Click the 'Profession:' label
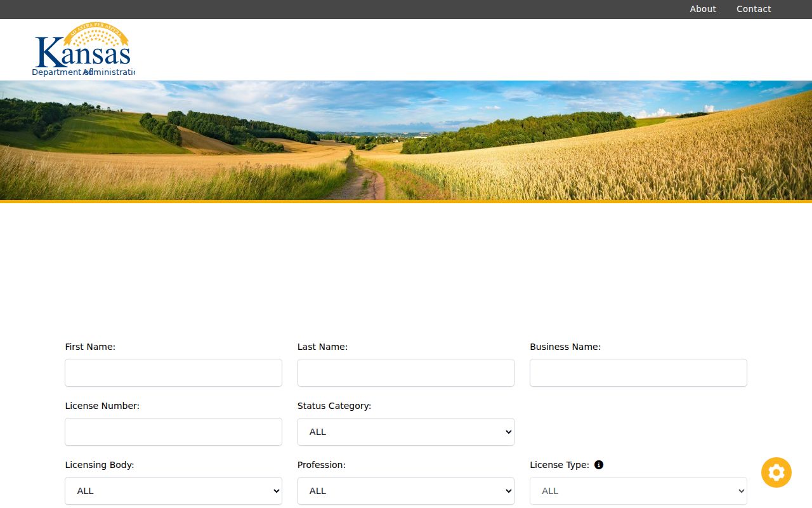 point(322,465)
